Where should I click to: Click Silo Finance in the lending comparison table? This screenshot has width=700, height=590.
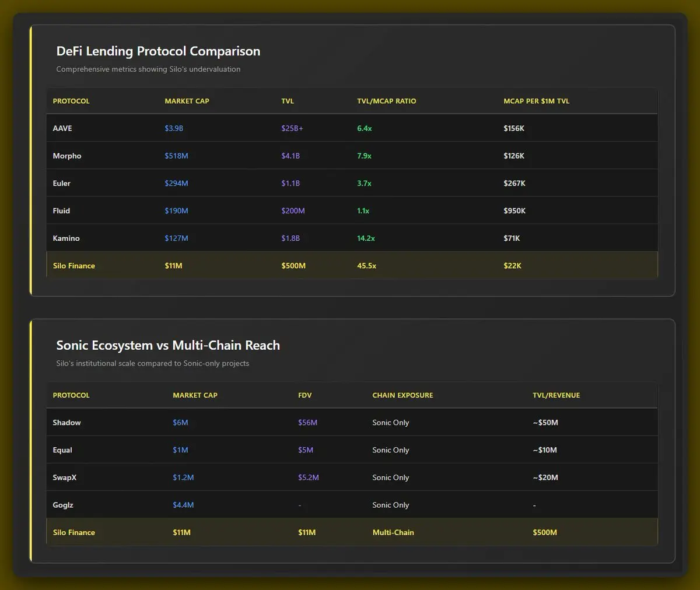(x=73, y=266)
